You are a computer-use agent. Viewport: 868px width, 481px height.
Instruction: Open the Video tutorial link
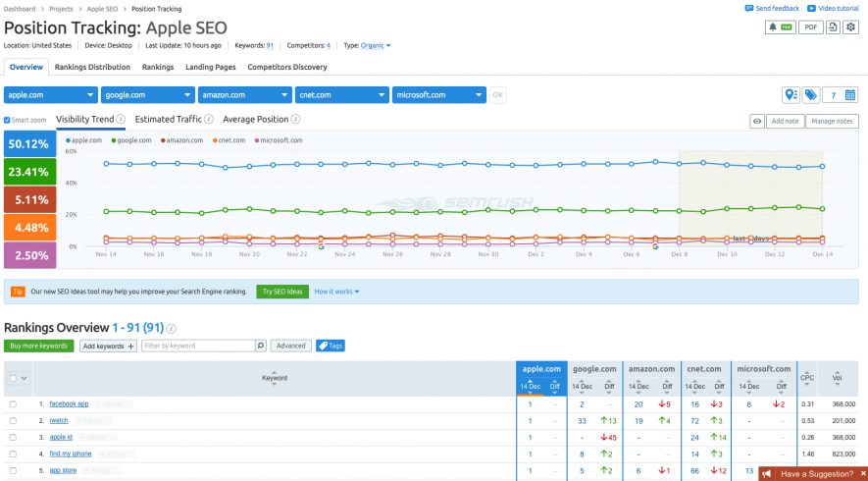pos(833,8)
